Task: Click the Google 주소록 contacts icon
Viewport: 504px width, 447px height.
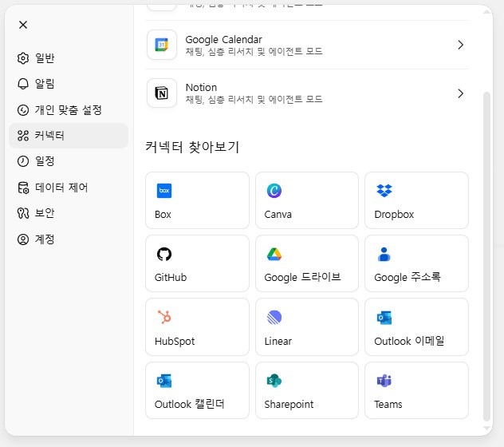Action: coord(384,255)
